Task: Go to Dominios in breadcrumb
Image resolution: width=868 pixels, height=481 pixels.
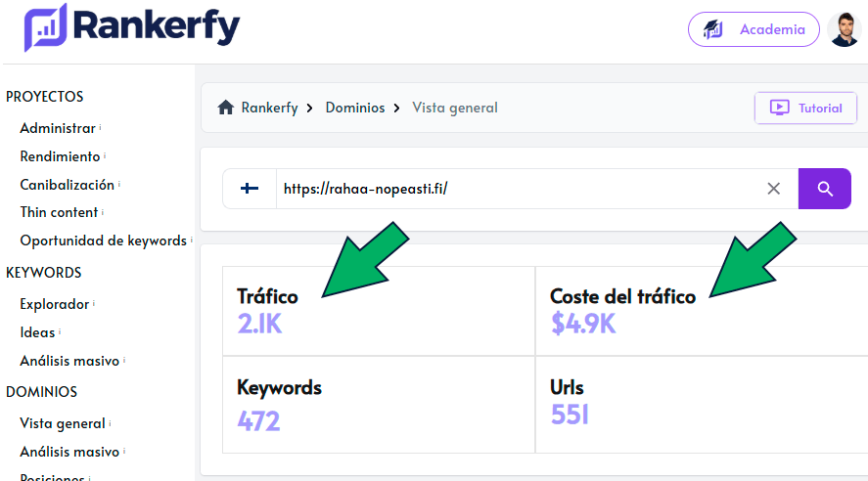Action: pyautogui.click(x=354, y=108)
